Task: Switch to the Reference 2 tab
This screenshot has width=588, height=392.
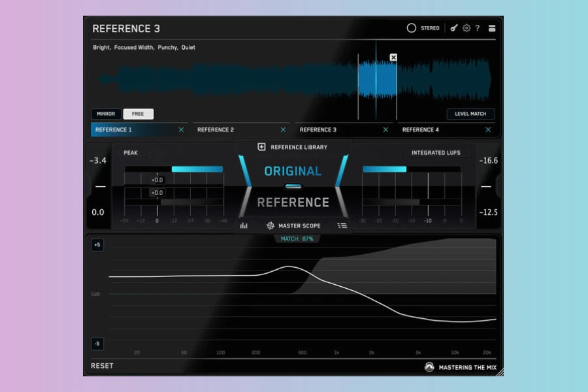Action: point(216,130)
